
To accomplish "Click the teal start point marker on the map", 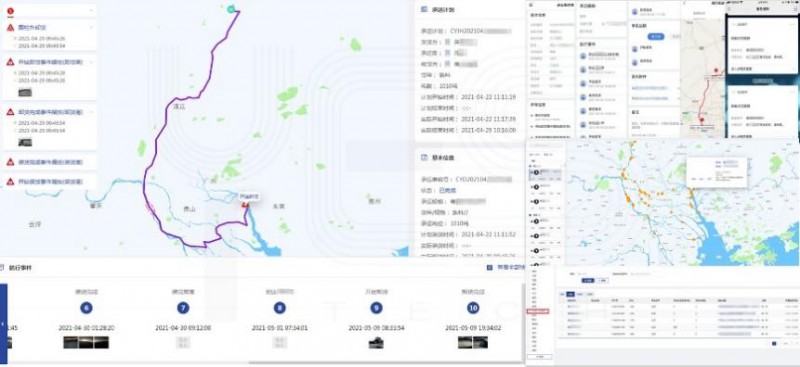I will click(x=231, y=9).
